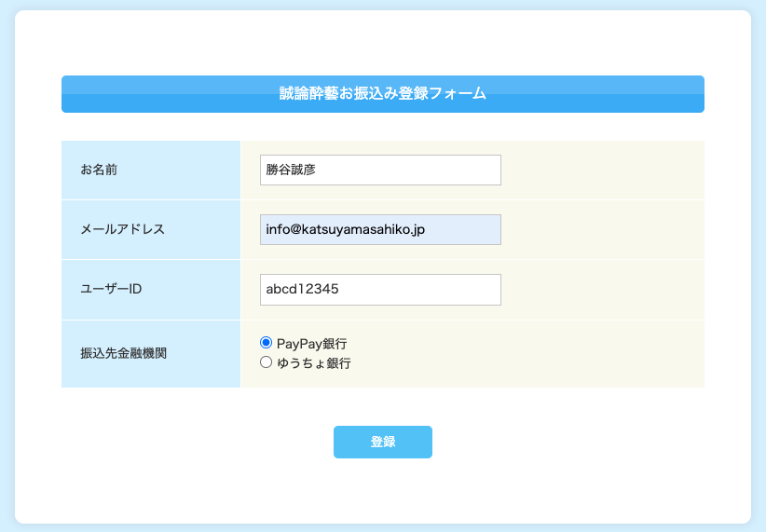Click the PayPay銀行 label text

311,344
